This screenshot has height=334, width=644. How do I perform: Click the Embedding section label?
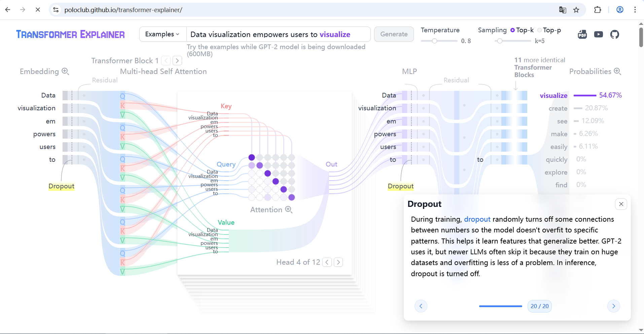[x=39, y=71]
